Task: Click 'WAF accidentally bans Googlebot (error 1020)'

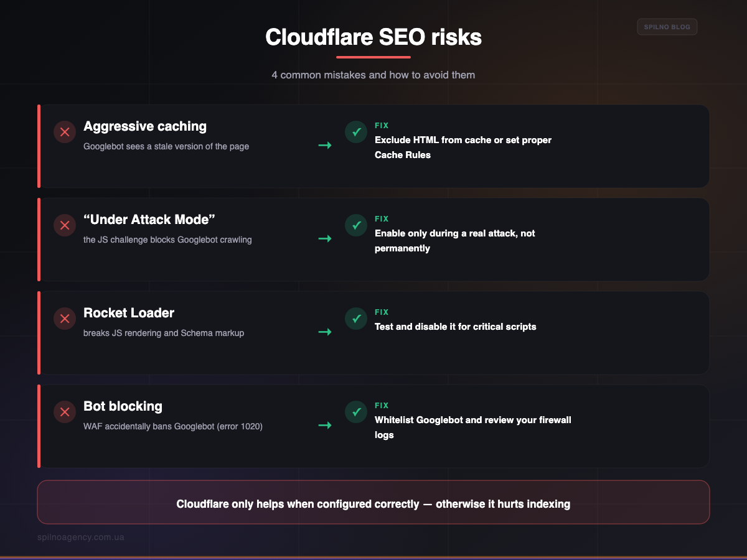Action: click(173, 426)
